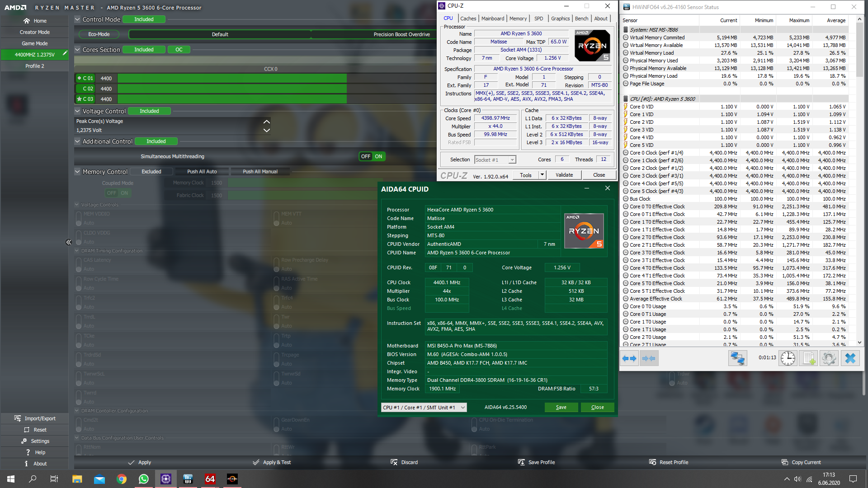Collapse Memory Control section

77,172
